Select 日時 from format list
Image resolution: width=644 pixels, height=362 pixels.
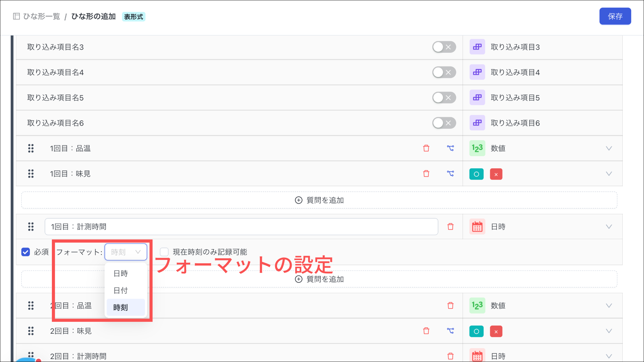121,274
